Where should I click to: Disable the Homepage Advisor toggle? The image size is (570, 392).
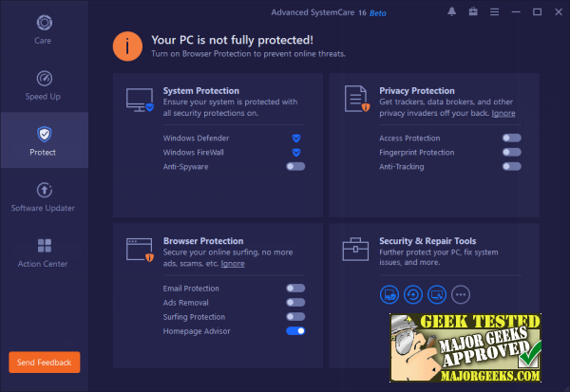(x=295, y=331)
